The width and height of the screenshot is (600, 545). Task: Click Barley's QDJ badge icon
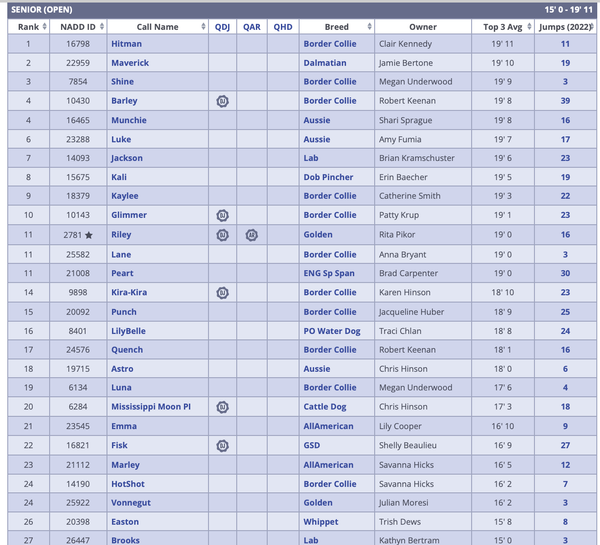point(222,101)
